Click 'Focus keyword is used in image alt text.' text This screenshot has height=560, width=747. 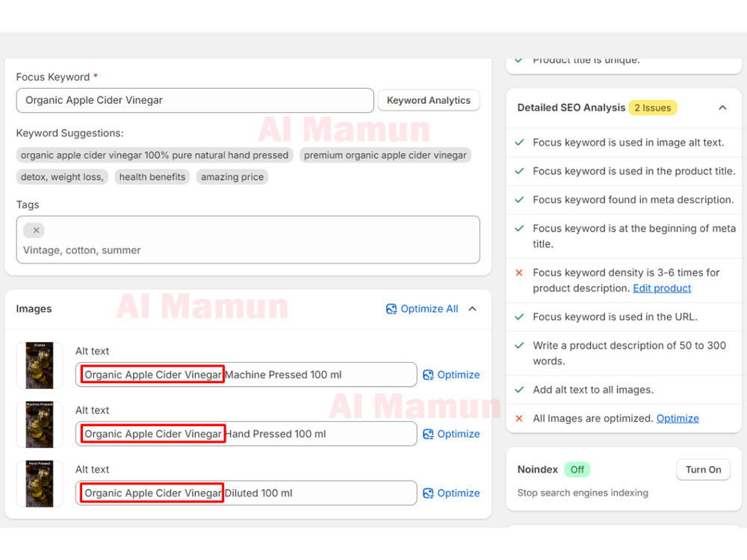(x=628, y=143)
